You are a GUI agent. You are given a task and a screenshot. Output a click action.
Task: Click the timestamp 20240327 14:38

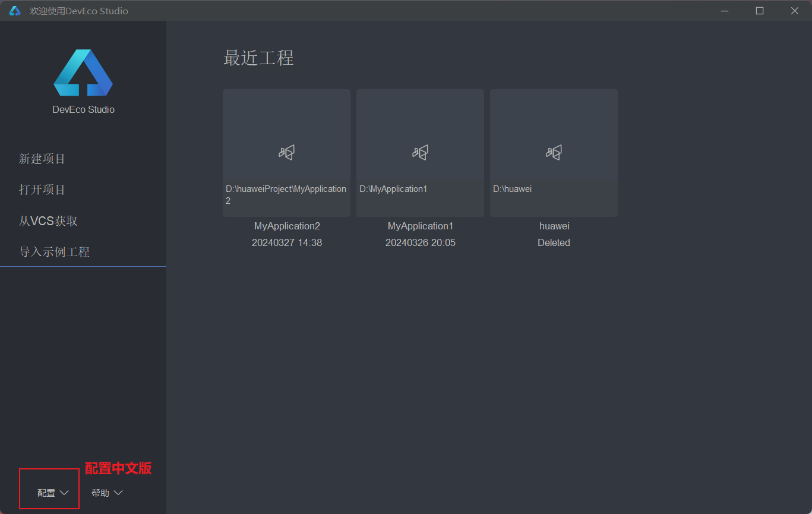287,242
